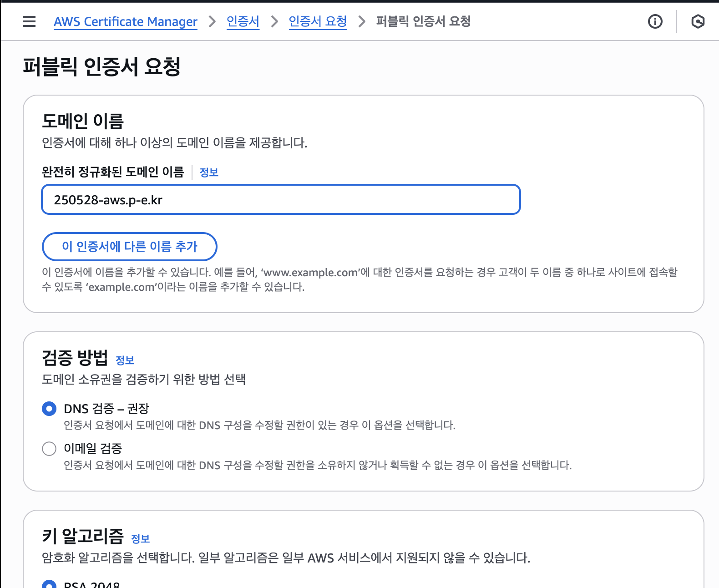The height and width of the screenshot is (588, 719).
Task: Click the 도메인 이름 section heading
Action: (83, 122)
